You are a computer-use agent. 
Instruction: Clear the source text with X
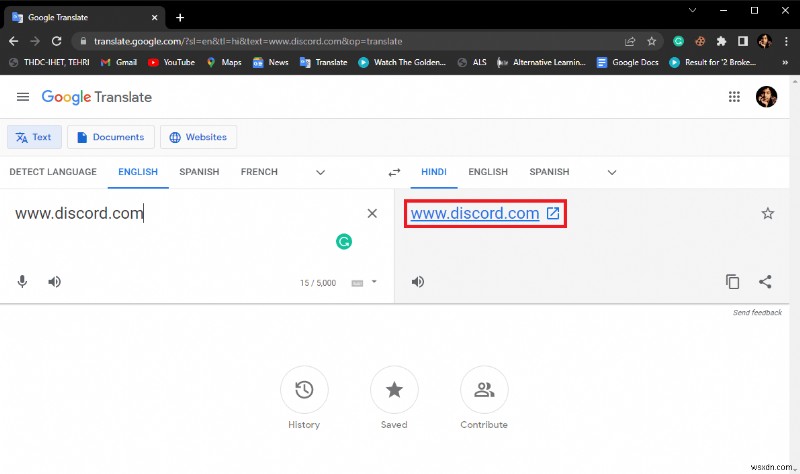[372, 213]
